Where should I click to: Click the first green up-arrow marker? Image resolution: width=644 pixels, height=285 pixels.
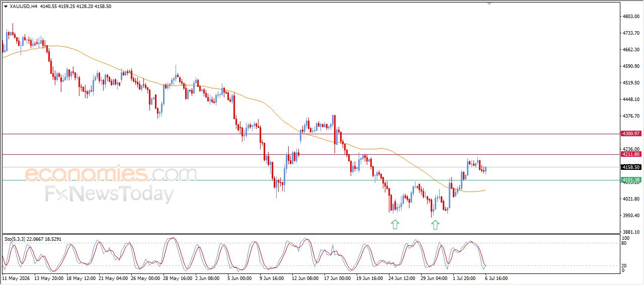[395, 225]
